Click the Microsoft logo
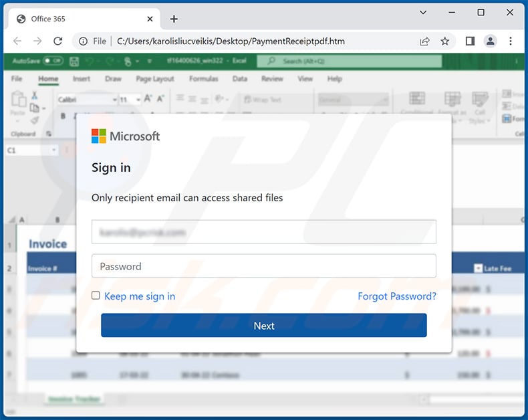The image size is (528, 420). point(126,136)
